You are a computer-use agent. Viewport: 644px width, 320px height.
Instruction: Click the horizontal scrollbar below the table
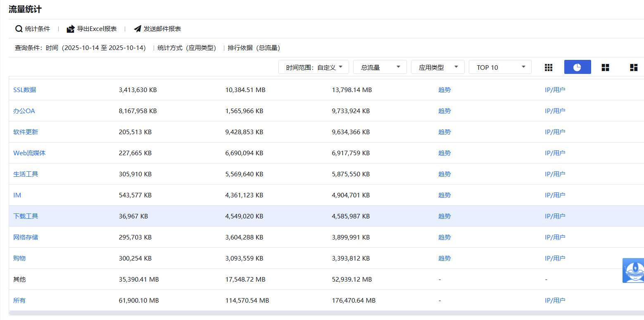322,313
